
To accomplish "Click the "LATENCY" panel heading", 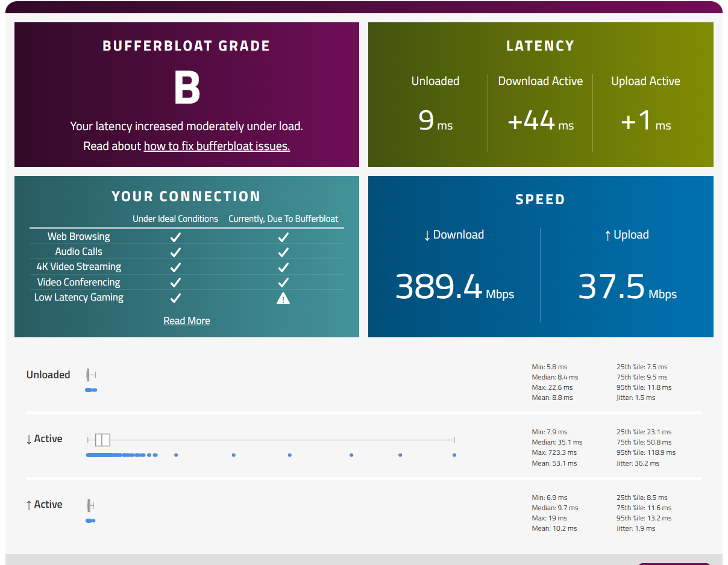I will point(541,46).
